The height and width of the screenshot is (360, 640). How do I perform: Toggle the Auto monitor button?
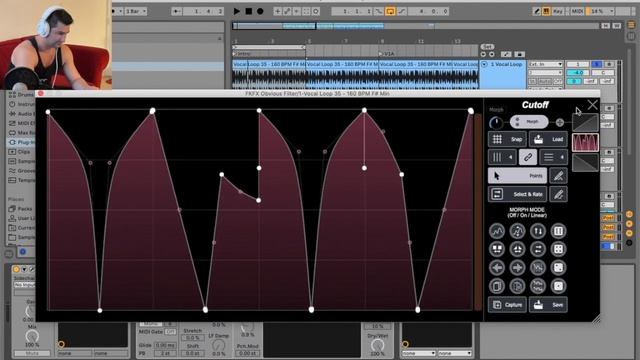545,82
